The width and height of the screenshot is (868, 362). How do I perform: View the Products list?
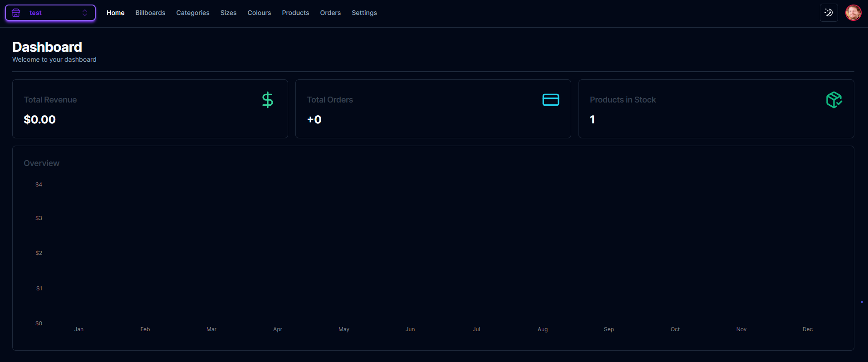pos(295,13)
